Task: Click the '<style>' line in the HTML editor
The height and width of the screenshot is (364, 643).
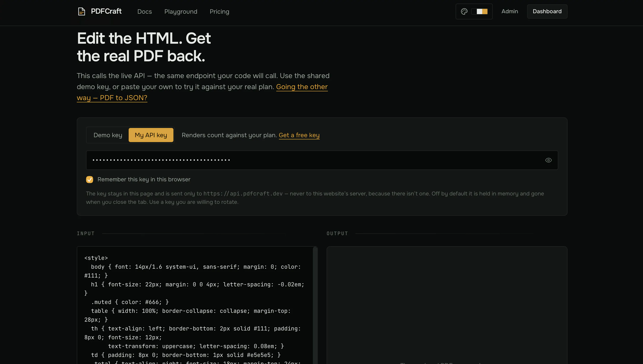Action: click(x=96, y=258)
